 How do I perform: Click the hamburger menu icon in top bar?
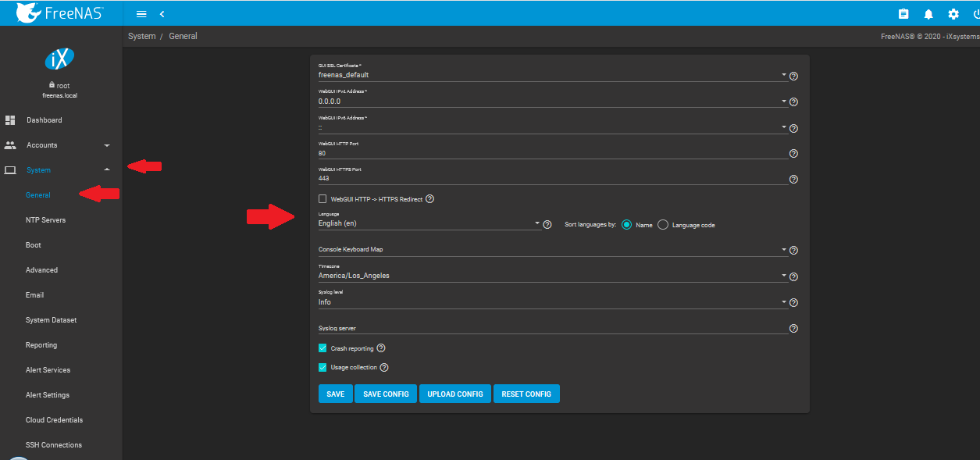tap(141, 14)
